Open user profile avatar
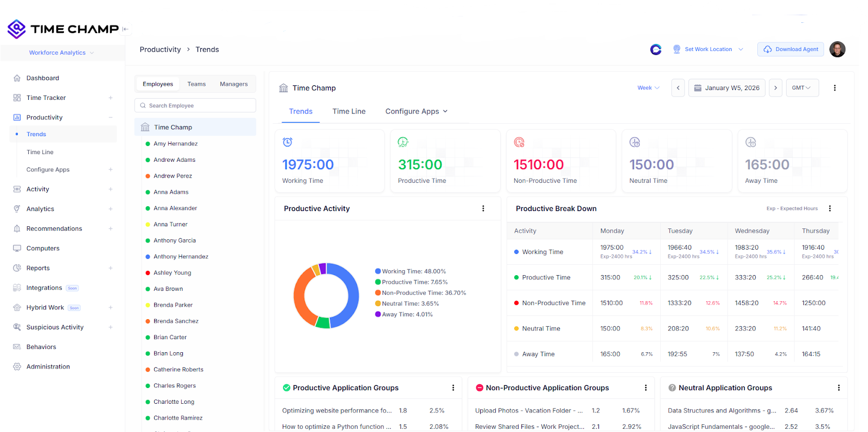This screenshot has height=432, width=868. [837, 49]
